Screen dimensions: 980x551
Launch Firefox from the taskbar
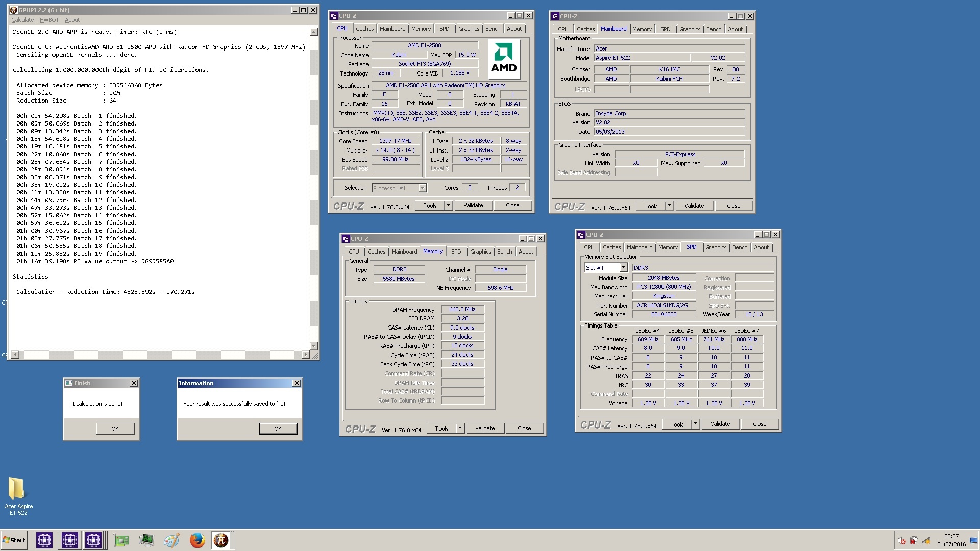click(x=197, y=540)
